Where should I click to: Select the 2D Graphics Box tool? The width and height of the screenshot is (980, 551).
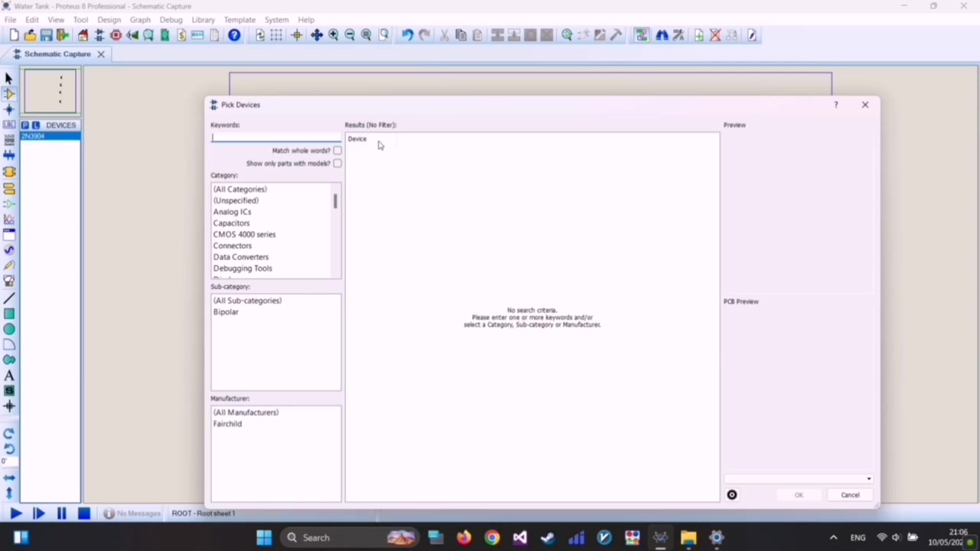9,314
